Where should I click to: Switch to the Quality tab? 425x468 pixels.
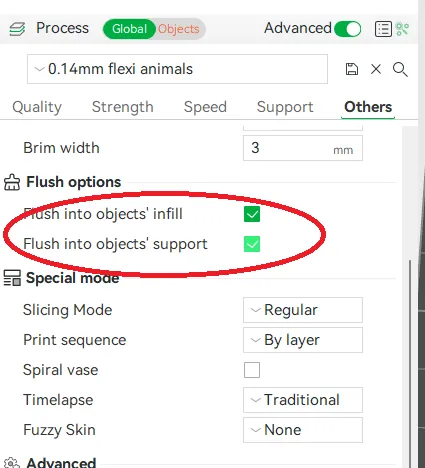37,107
